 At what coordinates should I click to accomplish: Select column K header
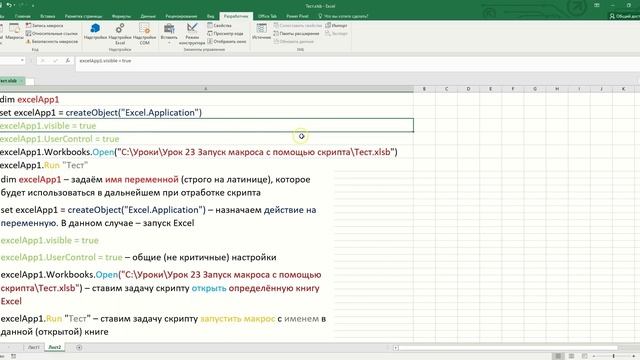click(x=623, y=89)
